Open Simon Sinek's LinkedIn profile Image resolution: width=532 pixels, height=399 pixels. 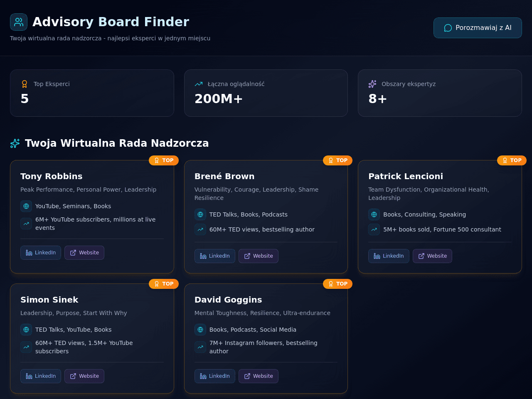[41, 376]
